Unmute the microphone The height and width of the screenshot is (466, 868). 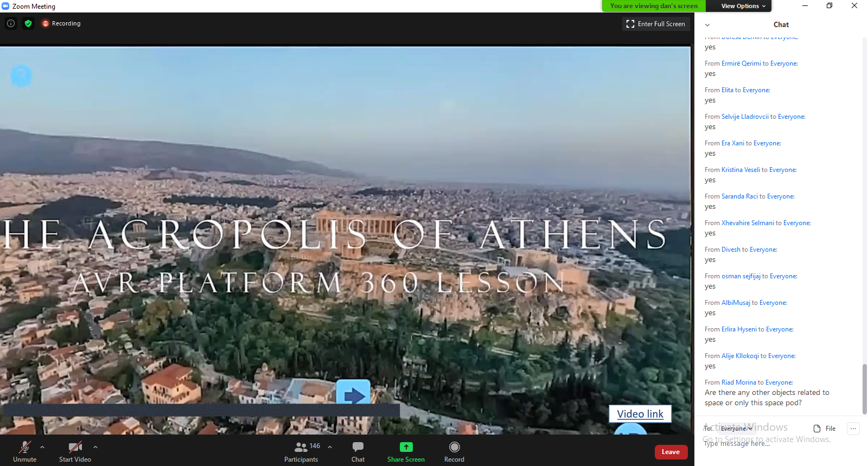24,451
